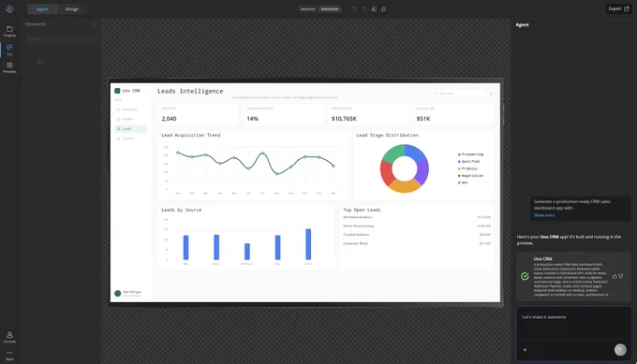Click the Leads Intelligence page heading
Viewport: 637px width, 364px height.
pyautogui.click(x=190, y=92)
